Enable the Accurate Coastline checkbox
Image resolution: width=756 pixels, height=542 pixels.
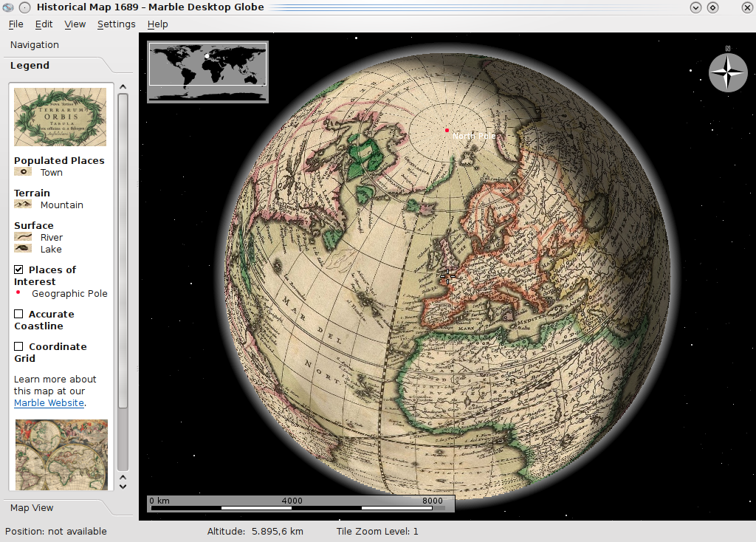[x=19, y=314]
